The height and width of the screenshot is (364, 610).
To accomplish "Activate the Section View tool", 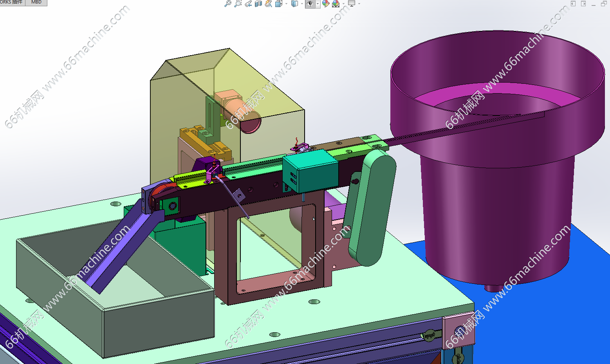I will (x=258, y=4).
